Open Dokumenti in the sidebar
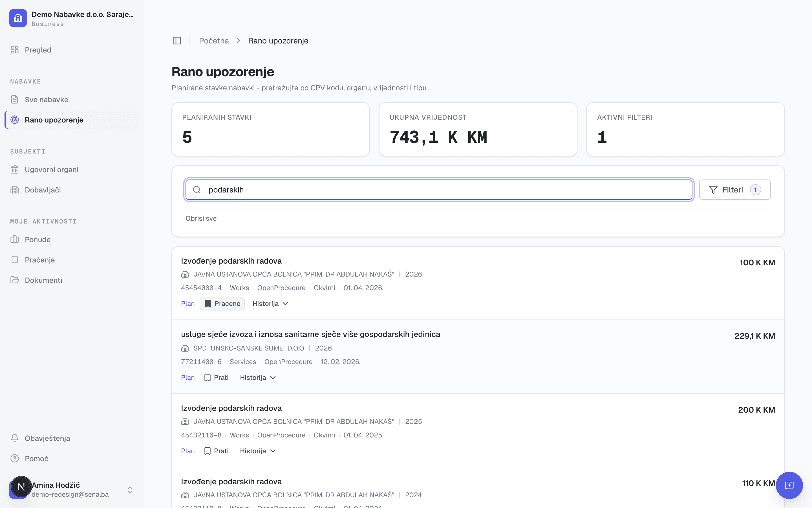812x508 pixels. 72,280
